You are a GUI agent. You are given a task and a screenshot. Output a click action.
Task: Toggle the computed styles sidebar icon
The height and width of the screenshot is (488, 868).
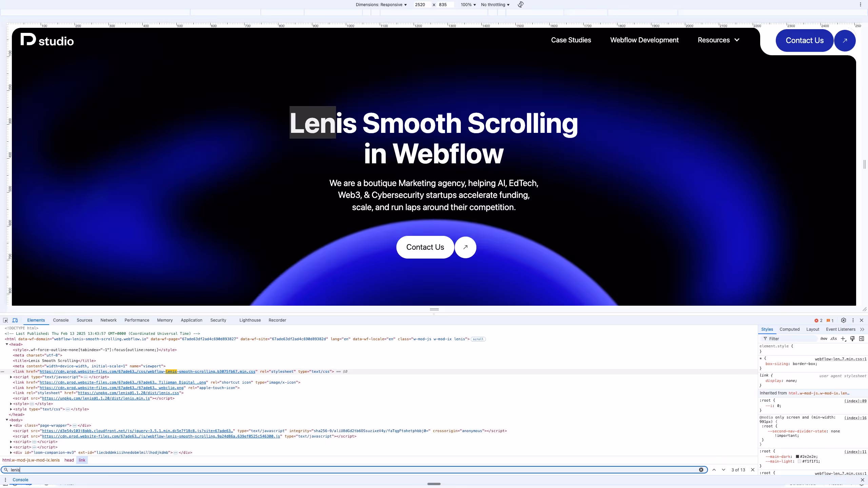coord(862,339)
